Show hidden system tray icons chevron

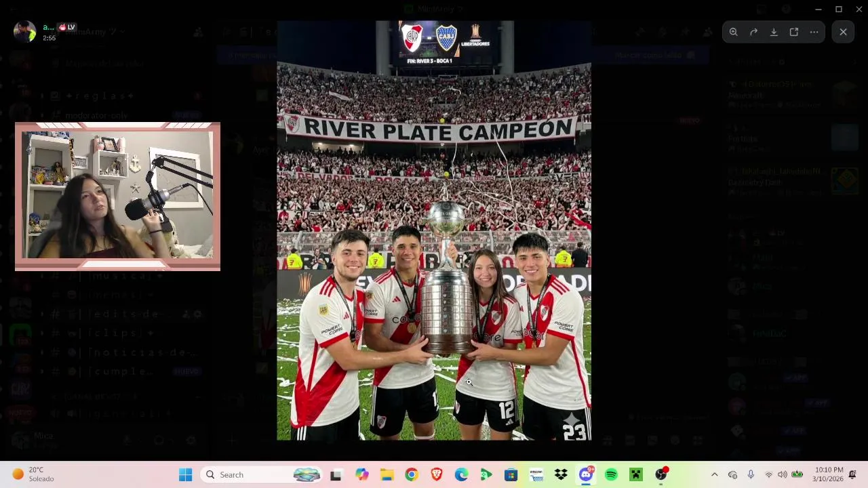[x=714, y=474]
